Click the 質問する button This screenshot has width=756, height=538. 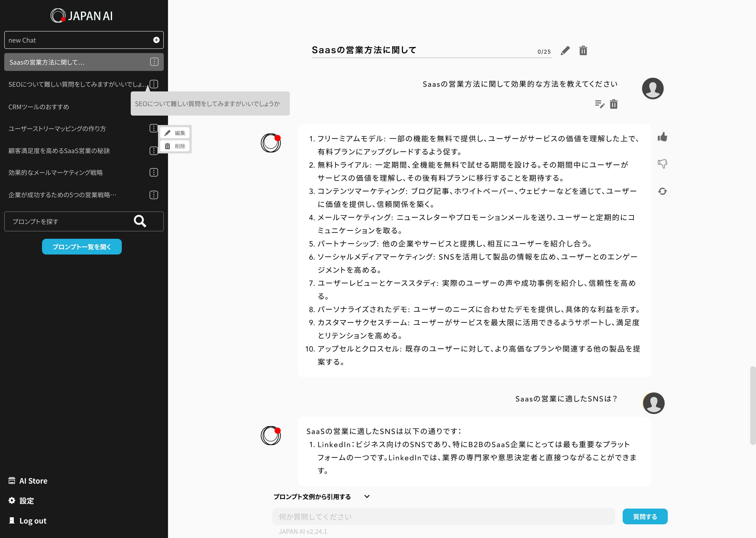click(644, 516)
